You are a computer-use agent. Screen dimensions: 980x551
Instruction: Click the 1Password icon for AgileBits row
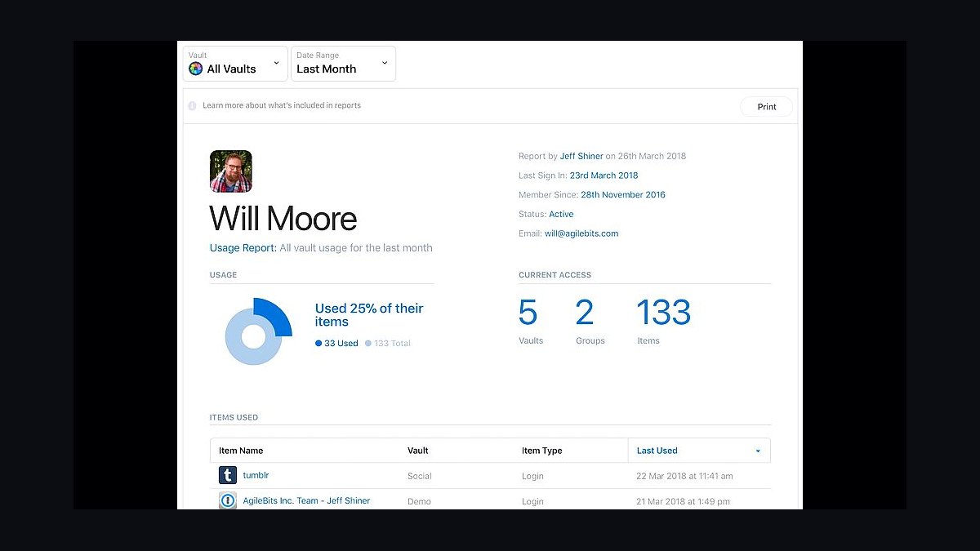point(228,500)
